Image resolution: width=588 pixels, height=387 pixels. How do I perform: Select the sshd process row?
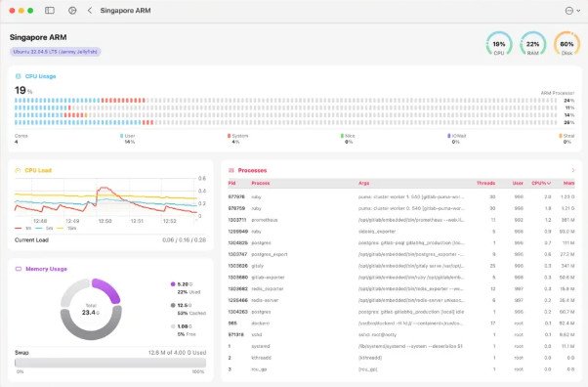401,335
